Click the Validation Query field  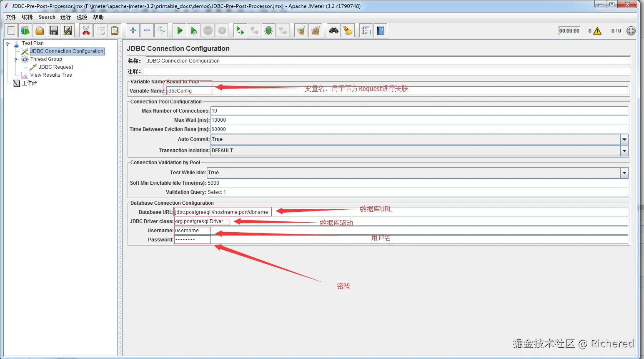(x=417, y=192)
